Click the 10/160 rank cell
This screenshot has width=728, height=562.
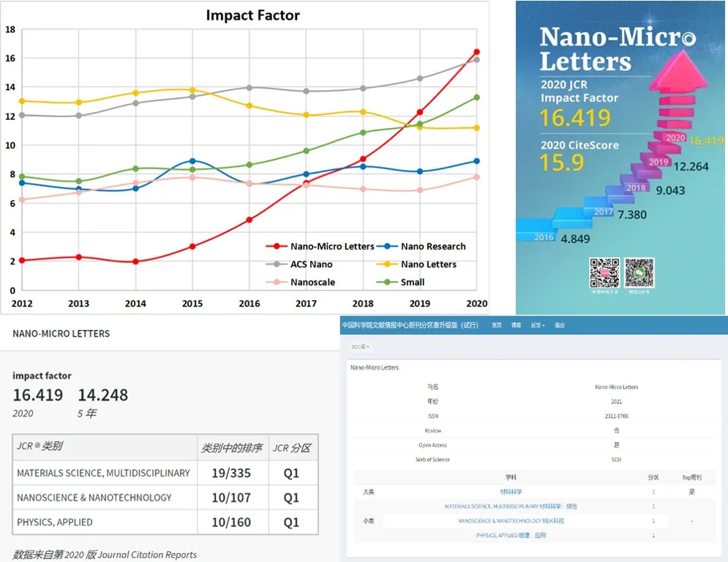click(231, 522)
